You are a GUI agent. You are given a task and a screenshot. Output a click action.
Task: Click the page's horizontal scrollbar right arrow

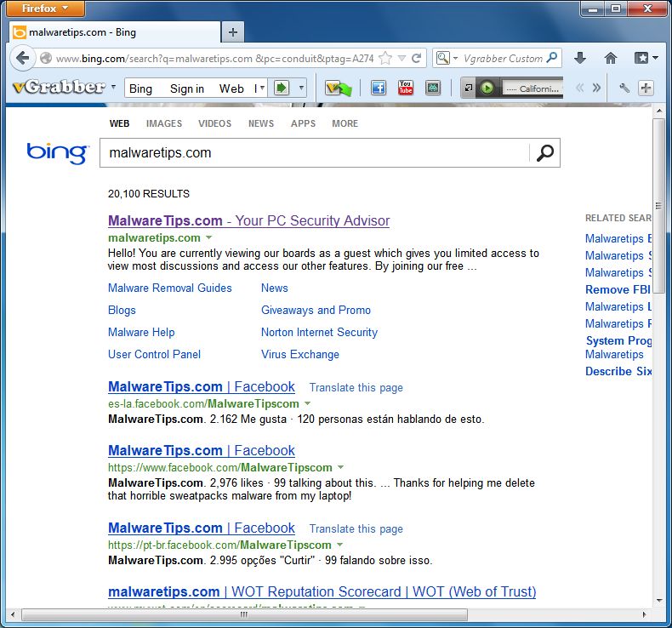(644, 614)
